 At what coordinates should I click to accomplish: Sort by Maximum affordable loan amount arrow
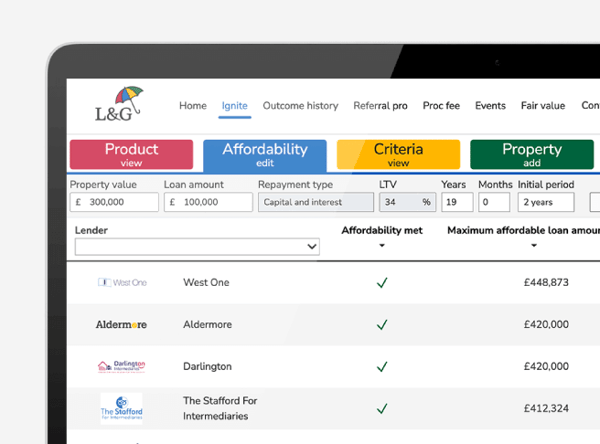click(x=534, y=245)
